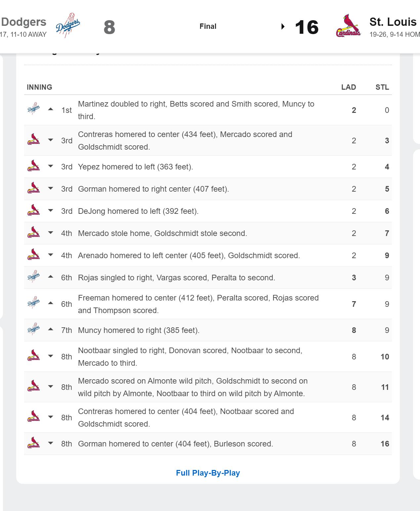The width and height of the screenshot is (420, 511).
Task: Click bottom-inning arrow on Gorman 407 feet row
Action: pos(51,188)
